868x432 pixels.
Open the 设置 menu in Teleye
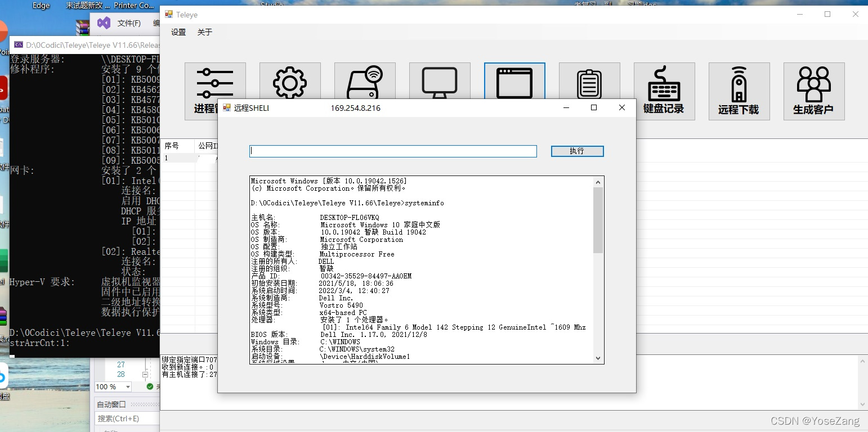(178, 32)
